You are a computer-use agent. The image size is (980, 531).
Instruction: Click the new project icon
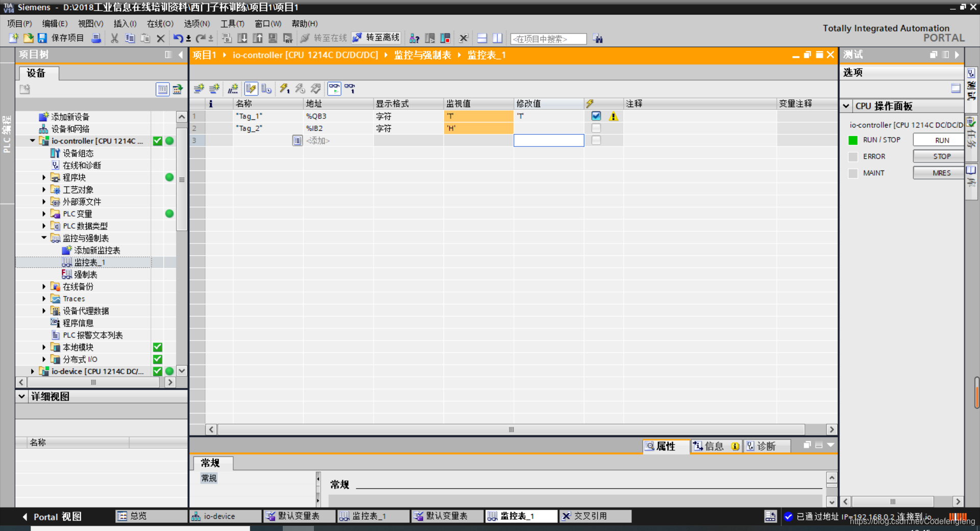(x=14, y=38)
